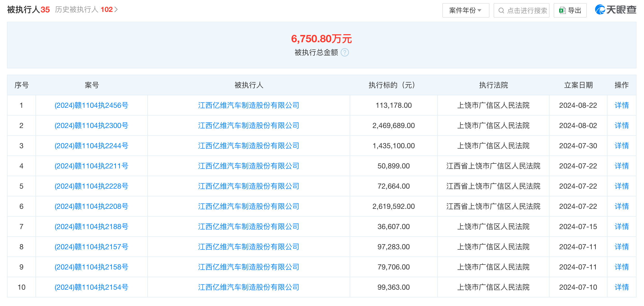
Task: Click 江西亿维汽车 company link in row 8
Action: coord(248,247)
